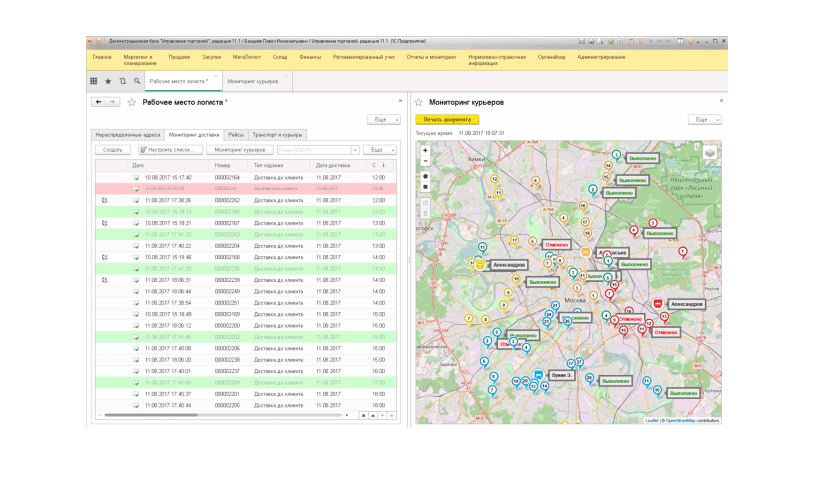Image resolution: width=814 pixels, height=496 pixels.
Task: Select row with number 00000204
Action: pyautogui.click(x=246, y=246)
